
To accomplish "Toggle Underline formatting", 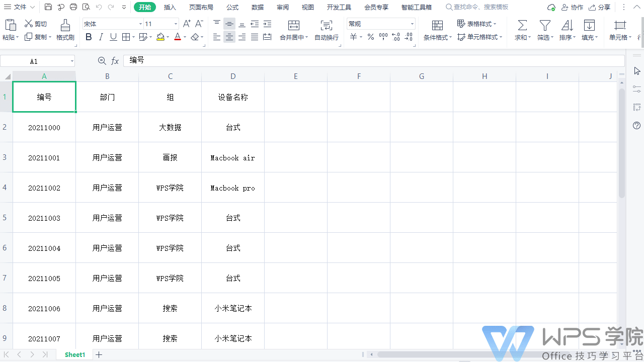I will (113, 37).
